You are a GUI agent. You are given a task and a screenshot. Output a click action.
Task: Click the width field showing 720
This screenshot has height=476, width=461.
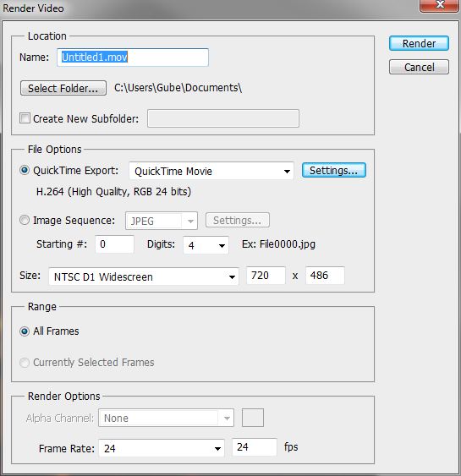tap(266, 276)
